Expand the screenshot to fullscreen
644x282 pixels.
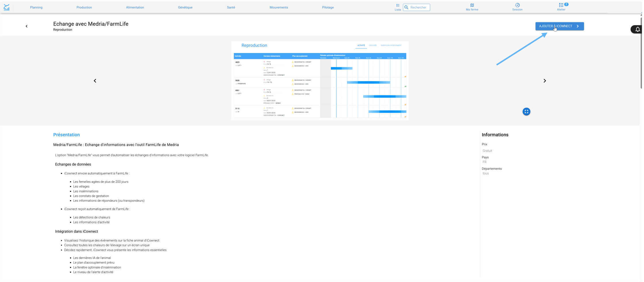[x=526, y=111]
